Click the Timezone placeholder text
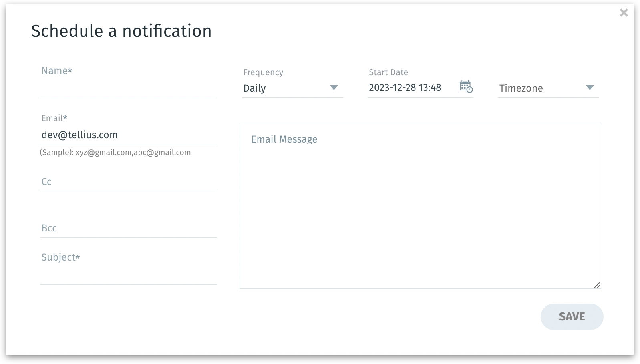640x364 pixels. pos(521,88)
